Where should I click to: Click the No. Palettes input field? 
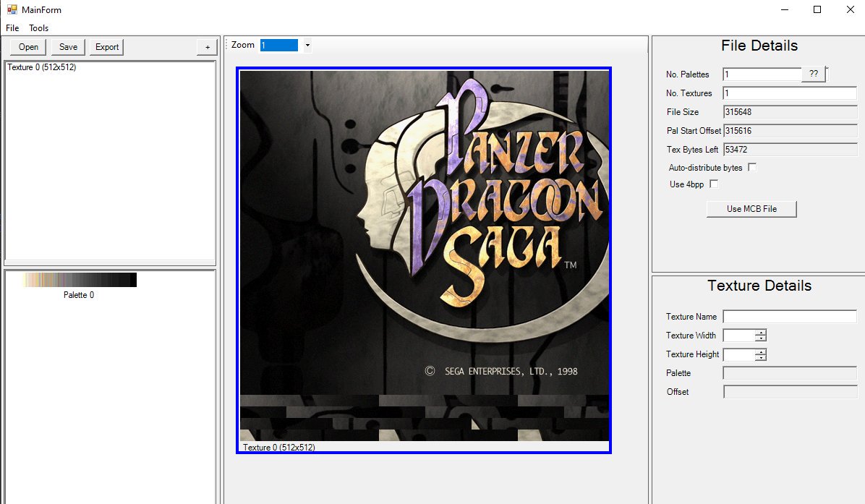(762, 74)
